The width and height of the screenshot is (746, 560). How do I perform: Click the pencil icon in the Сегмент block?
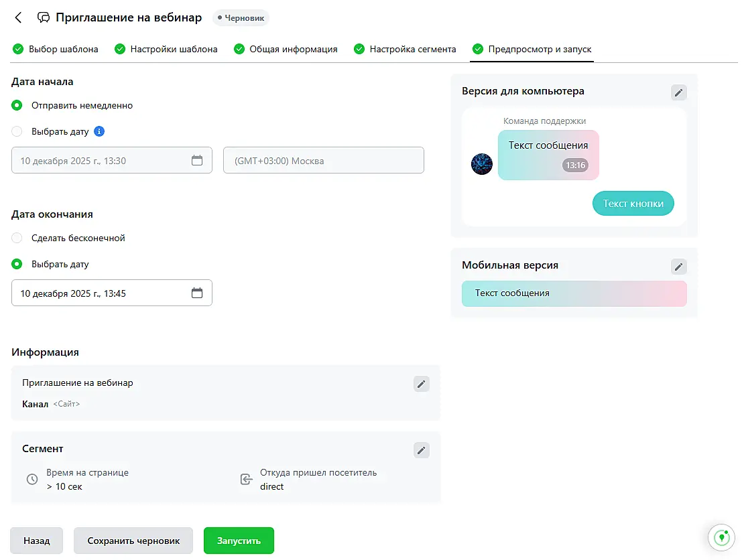(x=421, y=450)
